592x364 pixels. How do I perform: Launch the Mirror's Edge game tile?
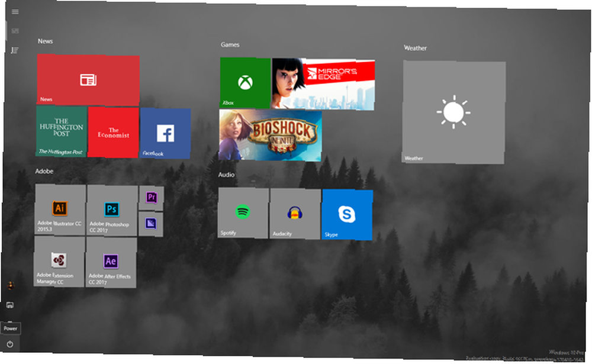pos(323,84)
